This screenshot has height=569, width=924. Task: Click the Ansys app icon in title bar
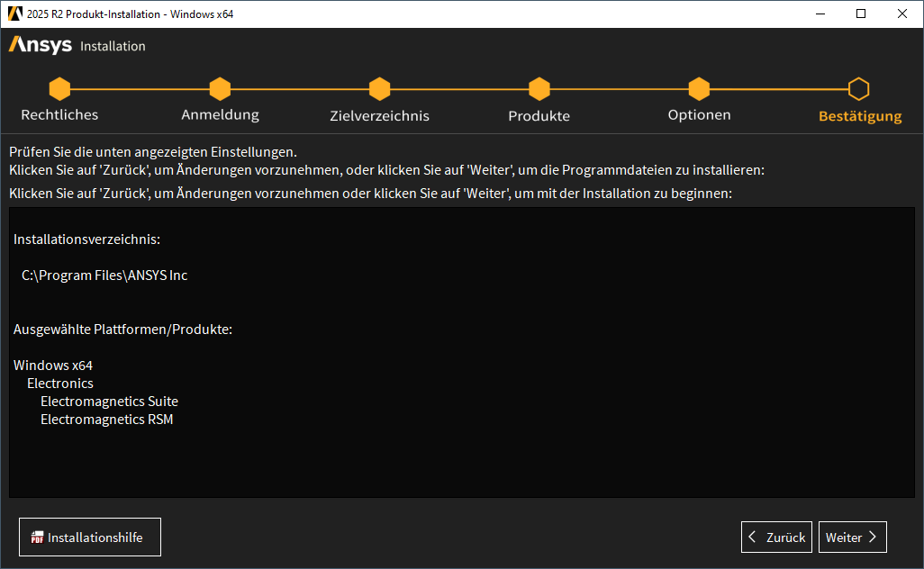coord(14,14)
